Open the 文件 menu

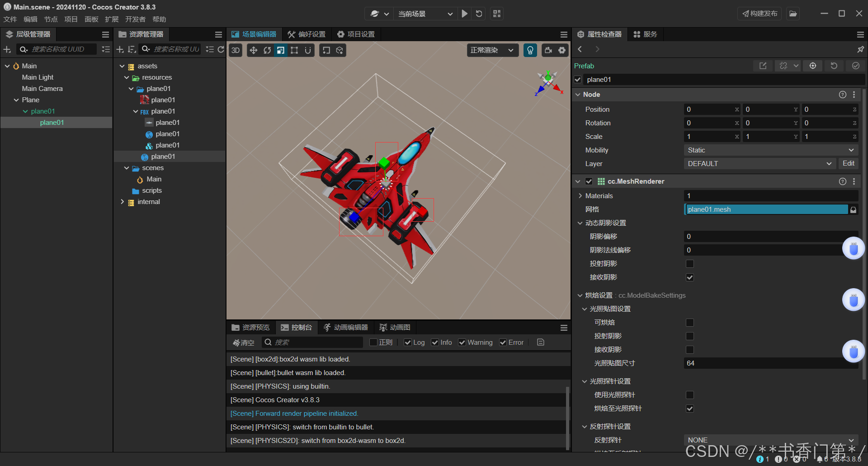10,19
